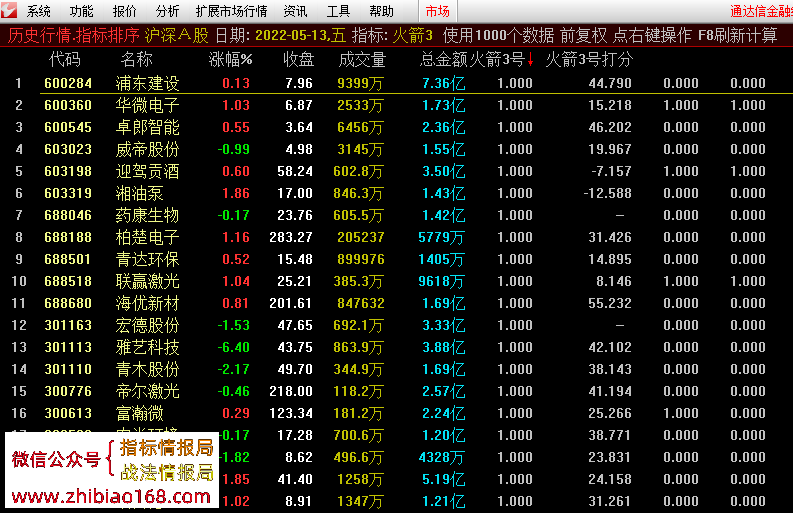Switch to the 市场 tab
Viewport: 793px width, 513px height.
click(437, 11)
